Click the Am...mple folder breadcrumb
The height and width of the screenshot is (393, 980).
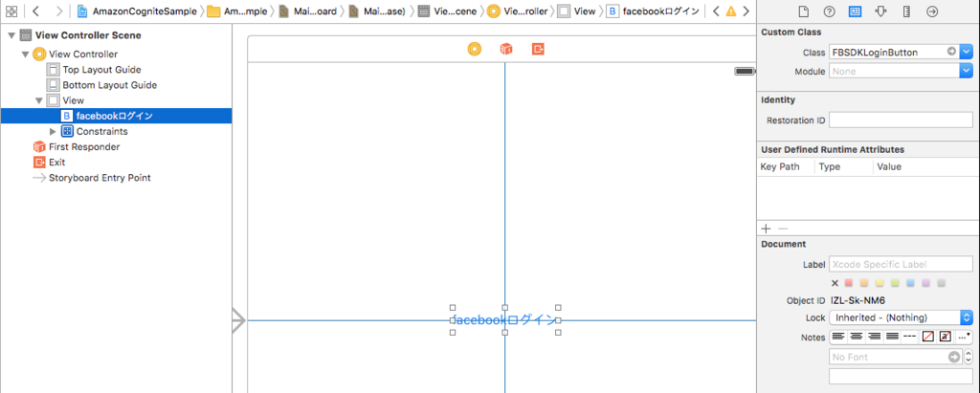coord(238,11)
